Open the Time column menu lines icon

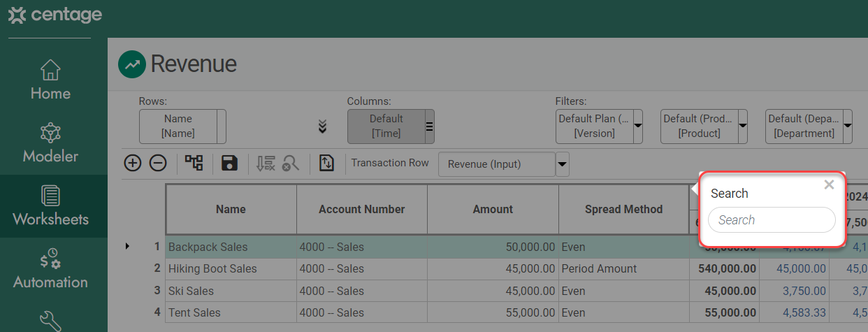coord(430,127)
